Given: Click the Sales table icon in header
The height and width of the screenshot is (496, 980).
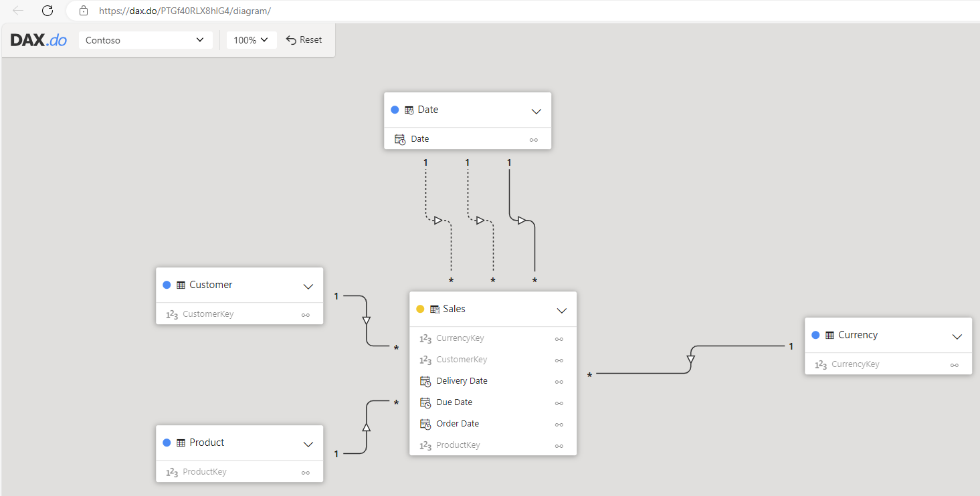Looking at the screenshot, I should pos(435,309).
